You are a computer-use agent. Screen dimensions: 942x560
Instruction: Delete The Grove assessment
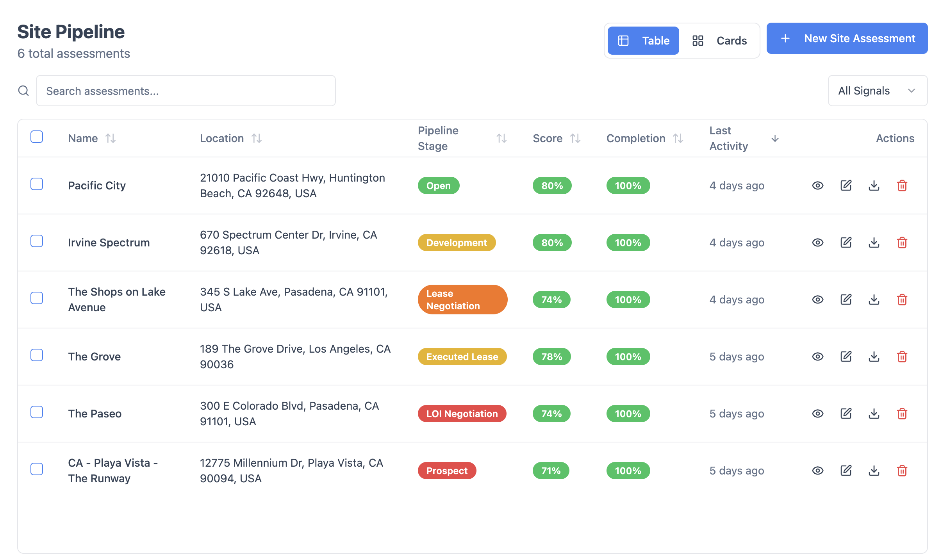point(902,357)
